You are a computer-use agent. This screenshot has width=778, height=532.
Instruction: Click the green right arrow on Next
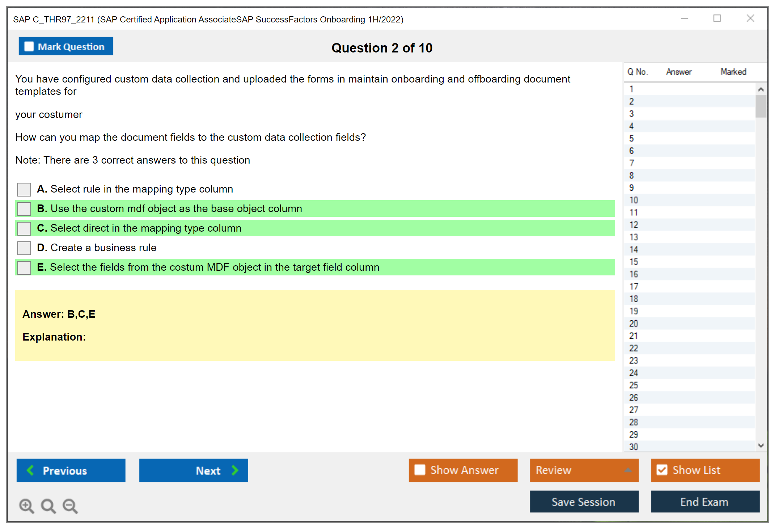click(x=235, y=470)
